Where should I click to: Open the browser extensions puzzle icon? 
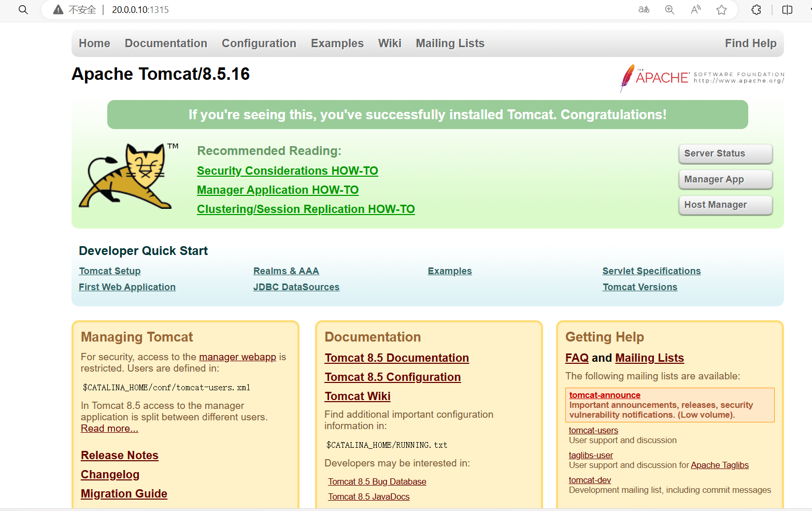click(x=756, y=10)
